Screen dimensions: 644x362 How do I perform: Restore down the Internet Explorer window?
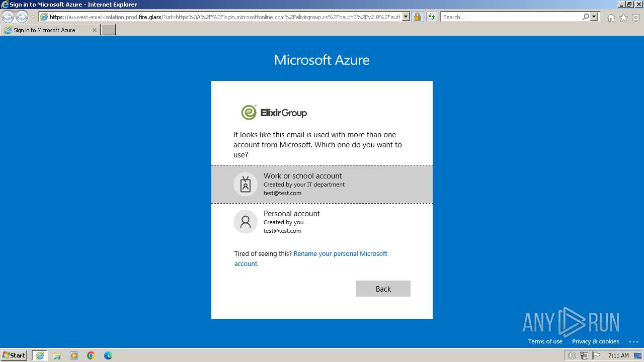(x=629, y=5)
